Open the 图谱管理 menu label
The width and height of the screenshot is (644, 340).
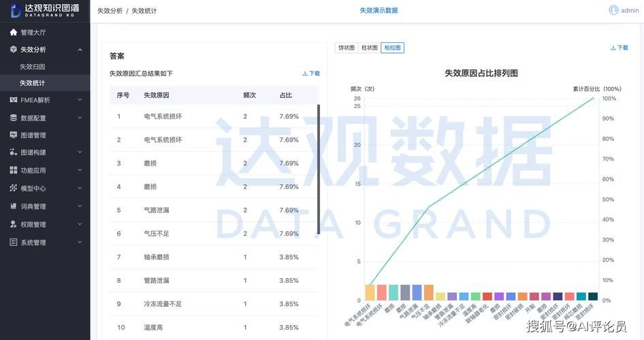pos(33,135)
